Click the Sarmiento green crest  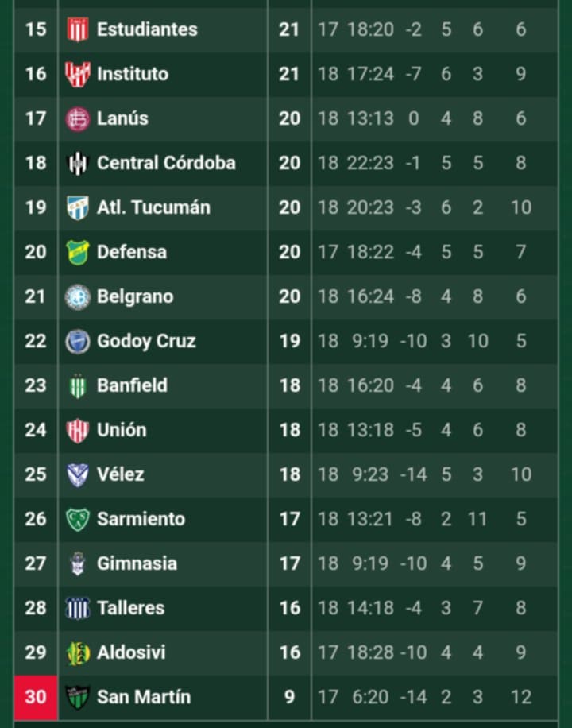point(77,519)
